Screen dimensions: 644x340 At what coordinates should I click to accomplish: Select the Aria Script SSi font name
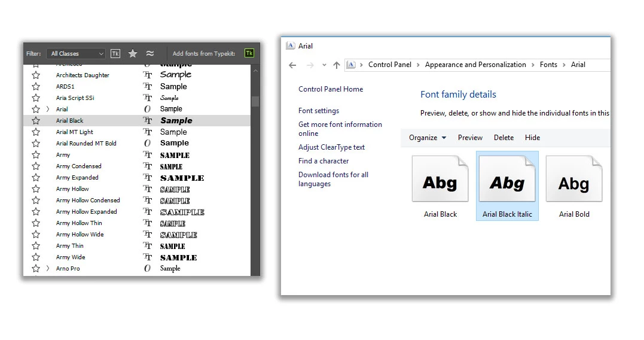[x=75, y=98]
